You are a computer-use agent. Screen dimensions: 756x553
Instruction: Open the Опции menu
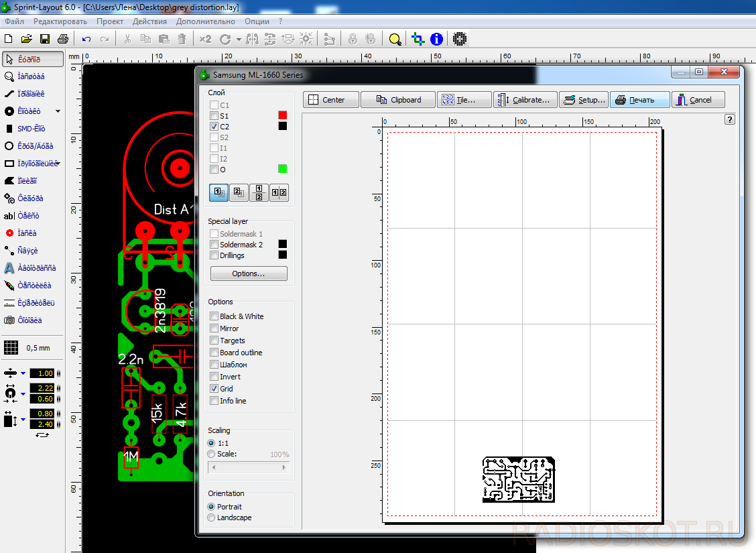[257, 21]
